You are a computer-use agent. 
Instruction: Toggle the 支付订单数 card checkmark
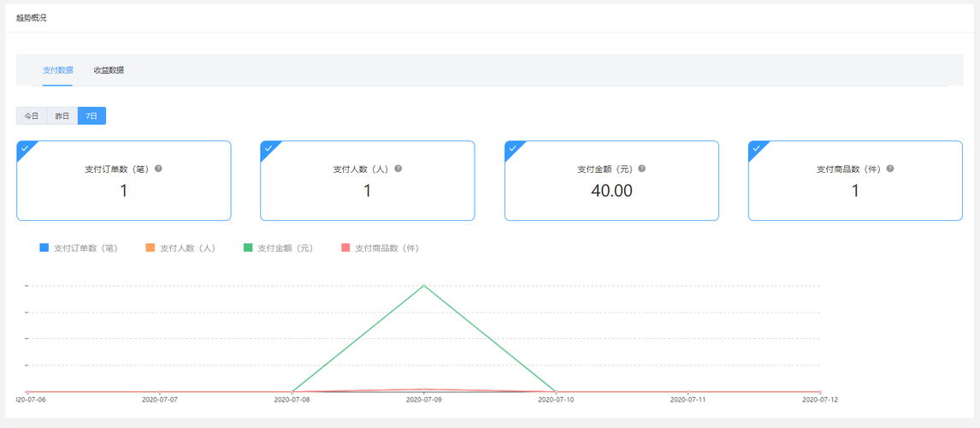[25, 149]
